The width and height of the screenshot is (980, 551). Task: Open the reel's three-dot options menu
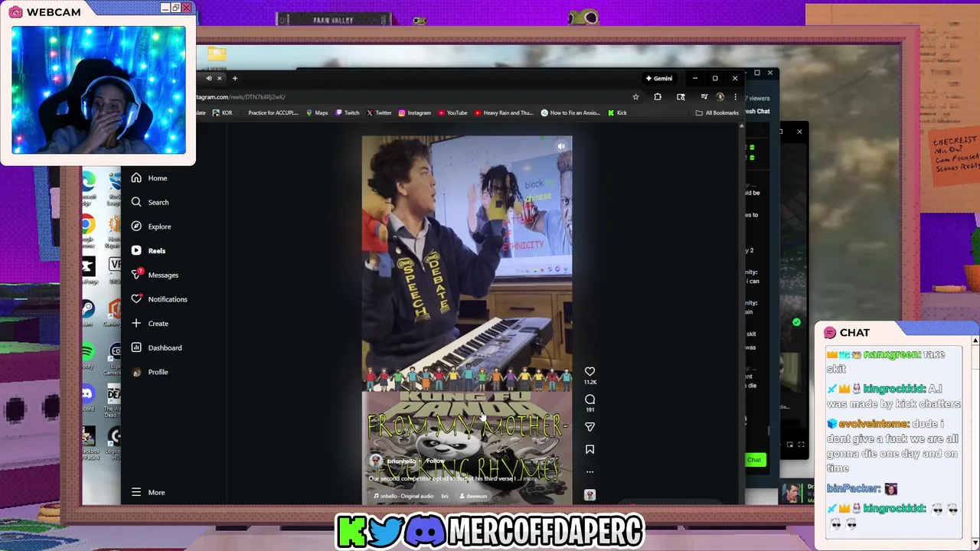point(590,471)
